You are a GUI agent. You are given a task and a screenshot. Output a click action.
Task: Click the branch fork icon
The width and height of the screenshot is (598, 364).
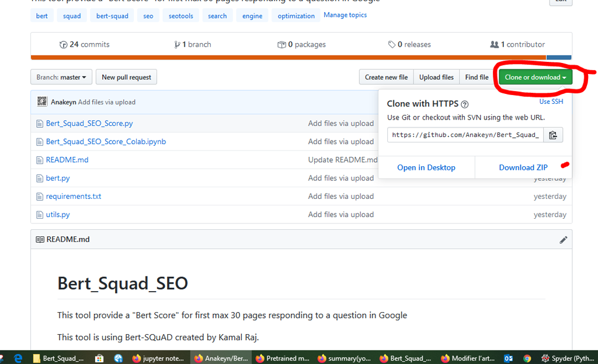click(177, 44)
